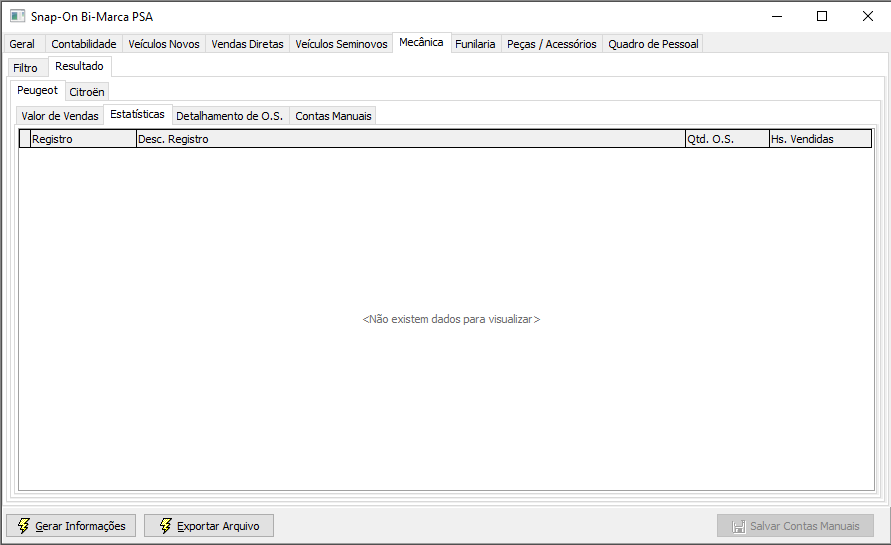Select the Estatísticas tab

tap(138, 114)
